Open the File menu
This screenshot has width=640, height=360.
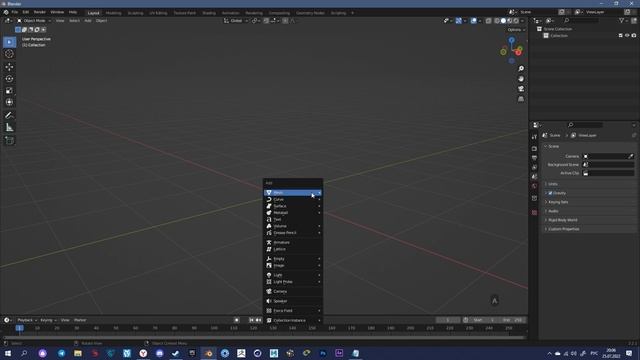pos(15,12)
